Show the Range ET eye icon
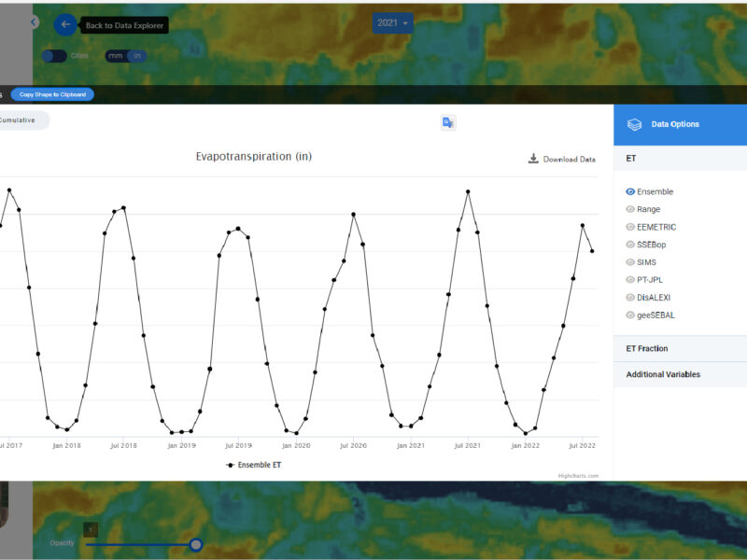747x560 pixels. (630, 210)
